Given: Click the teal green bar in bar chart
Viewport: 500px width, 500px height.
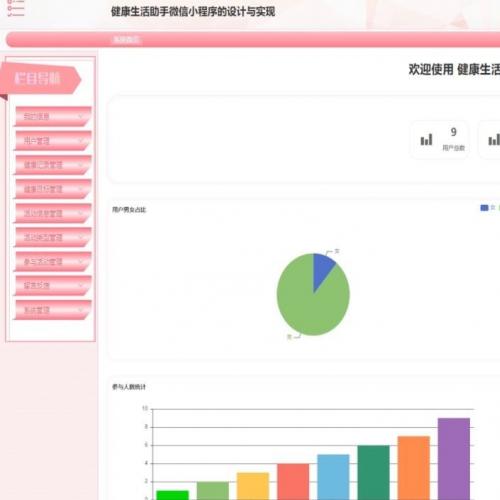Looking at the screenshot, I should 374,473.
